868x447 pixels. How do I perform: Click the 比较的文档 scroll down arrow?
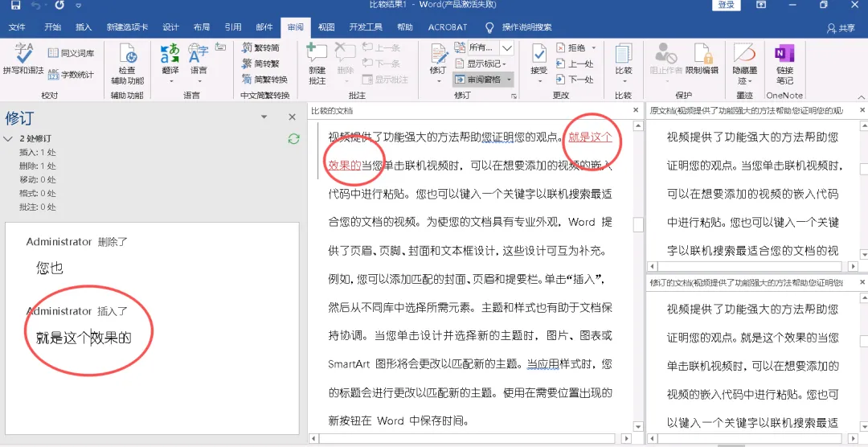pos(638,427)
